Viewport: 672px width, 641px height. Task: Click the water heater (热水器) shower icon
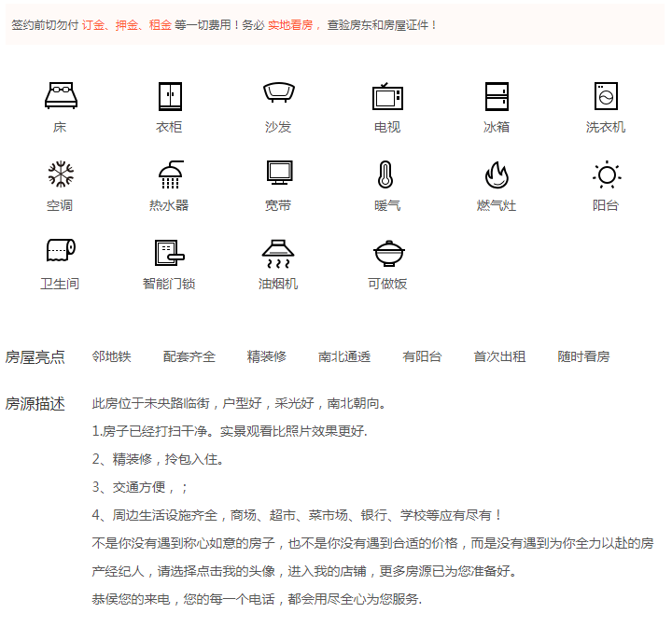click(x=171, y=174)
